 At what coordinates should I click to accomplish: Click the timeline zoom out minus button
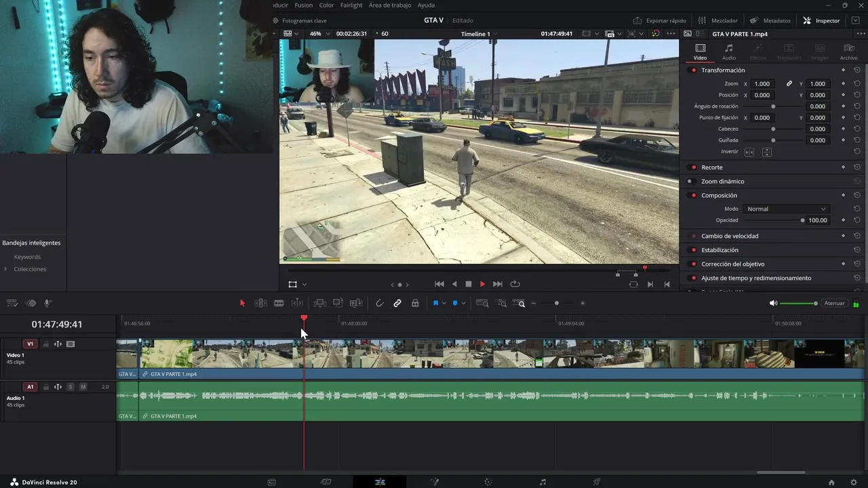click(x=534, y=303)
